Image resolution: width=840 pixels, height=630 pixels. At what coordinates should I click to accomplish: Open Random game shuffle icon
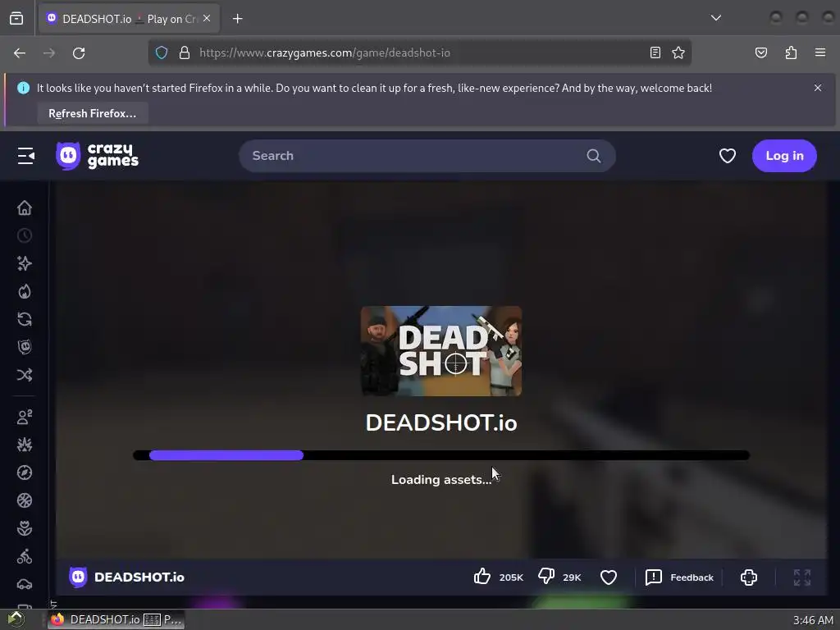click(x=25, y=375)
